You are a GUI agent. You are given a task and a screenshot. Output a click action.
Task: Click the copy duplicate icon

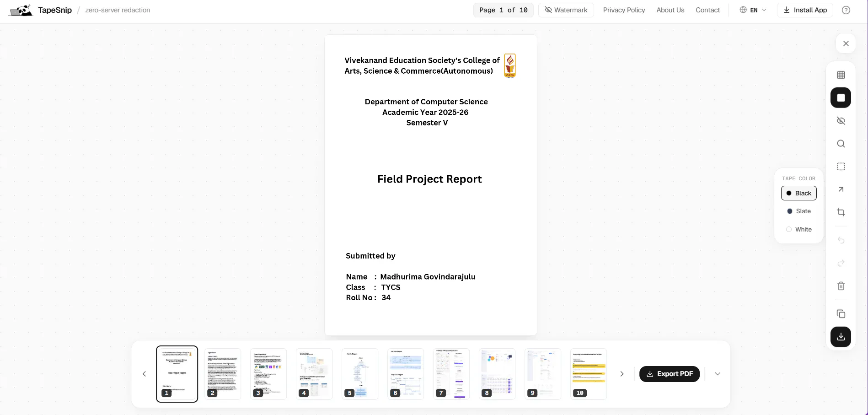point(841,314)
